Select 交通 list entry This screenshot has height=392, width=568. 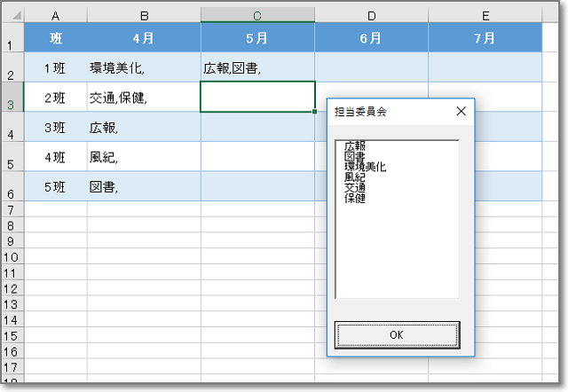[x=354, y=188]
